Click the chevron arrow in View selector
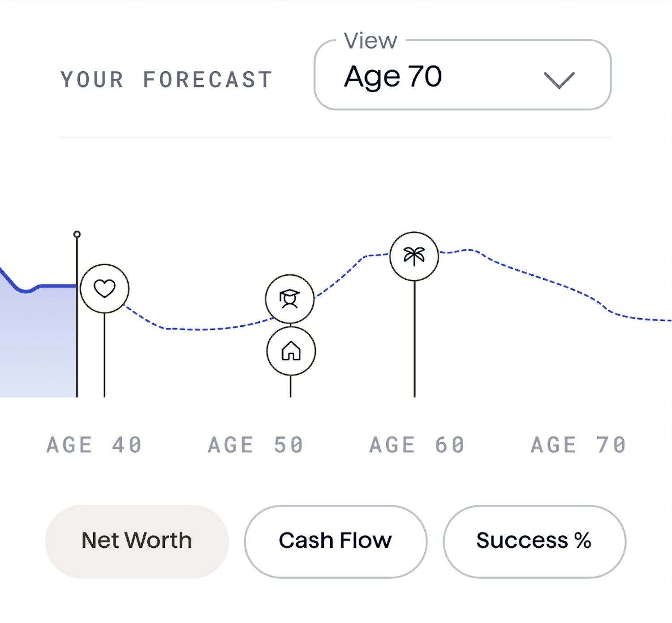Screen dimensions: 672x623 click(559, 80)
